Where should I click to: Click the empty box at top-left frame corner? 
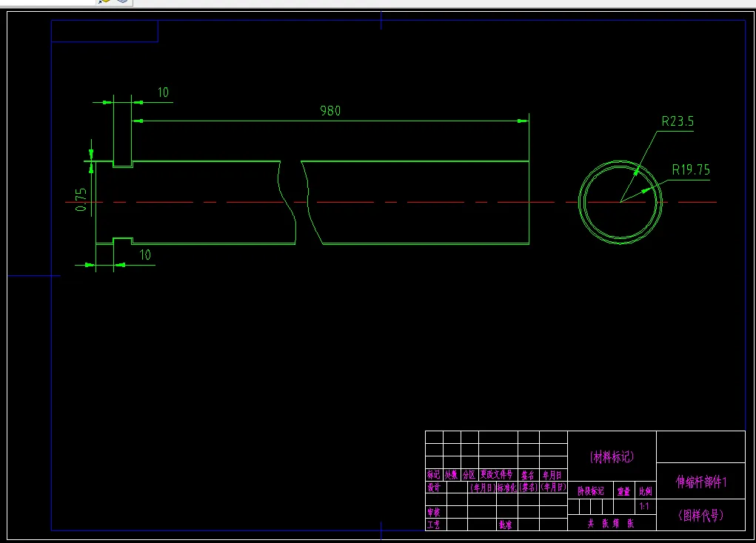pyautogui.click(x=104, y=31)
